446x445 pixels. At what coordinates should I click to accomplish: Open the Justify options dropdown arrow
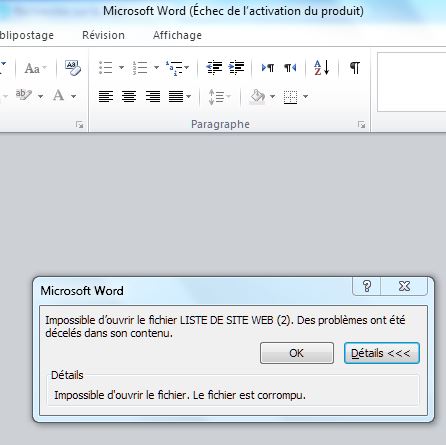pyautogui.click(x=188, y=97)
